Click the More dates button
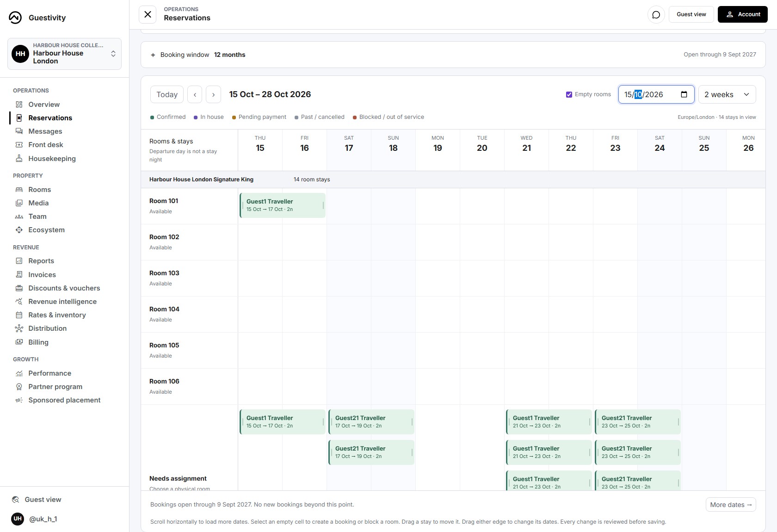This screenshot has height=532, width=777. click(x=731, y=505)
